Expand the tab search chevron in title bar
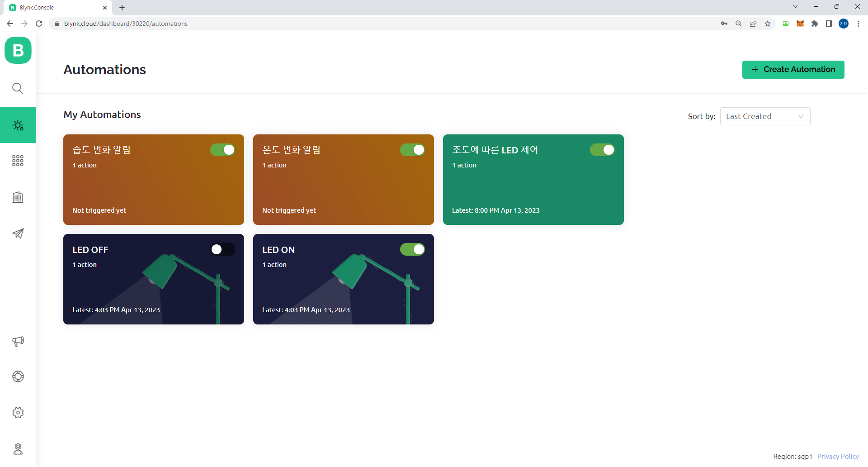 coord(795,7)
